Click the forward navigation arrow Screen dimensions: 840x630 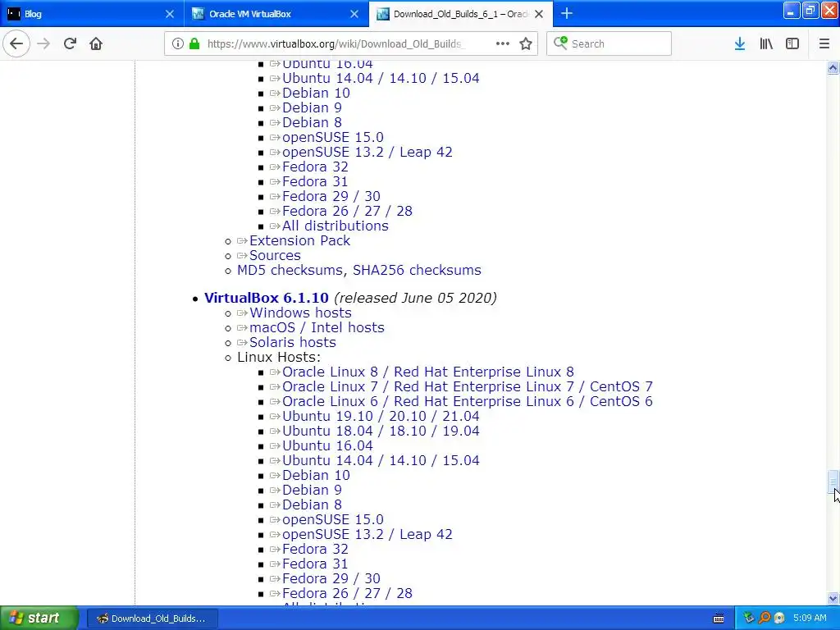coord(43,43)
